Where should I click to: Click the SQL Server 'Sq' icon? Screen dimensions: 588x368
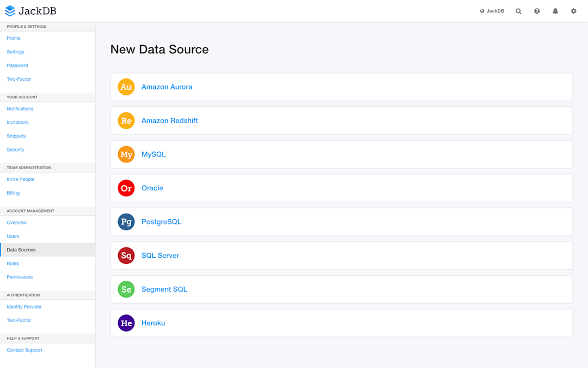[x=126, y=256]
